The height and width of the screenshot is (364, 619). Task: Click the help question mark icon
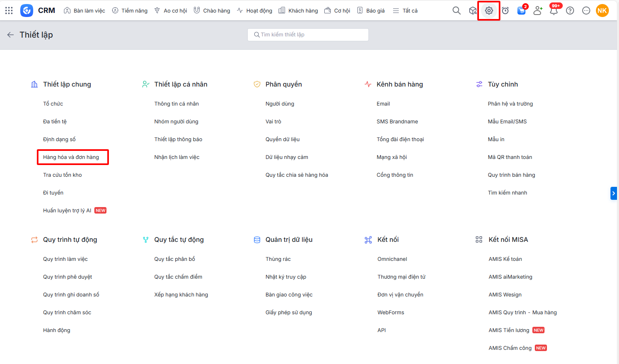pyautogui.click(x=570, y=11)
